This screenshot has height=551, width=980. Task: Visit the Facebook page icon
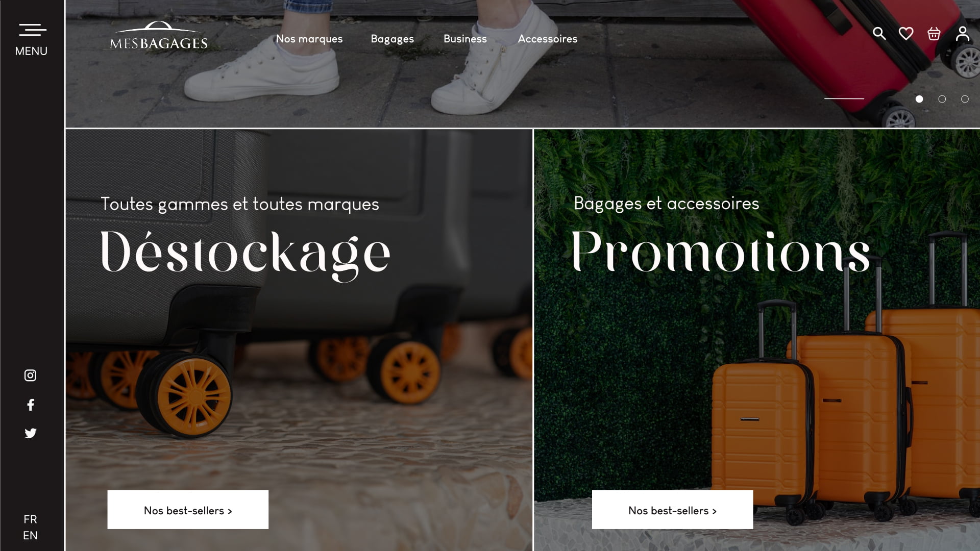31,405
